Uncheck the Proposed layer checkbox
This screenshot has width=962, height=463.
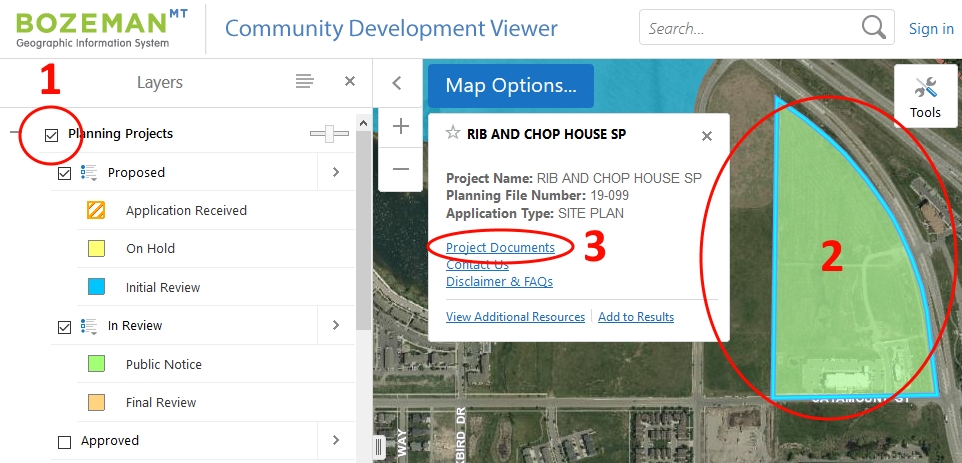[x=65, y=173]
